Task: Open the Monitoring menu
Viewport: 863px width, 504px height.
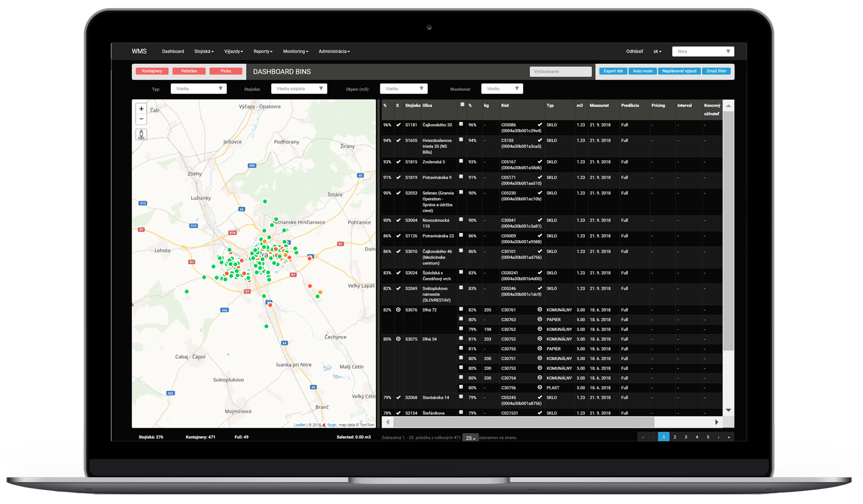Action: coord(296,51)
